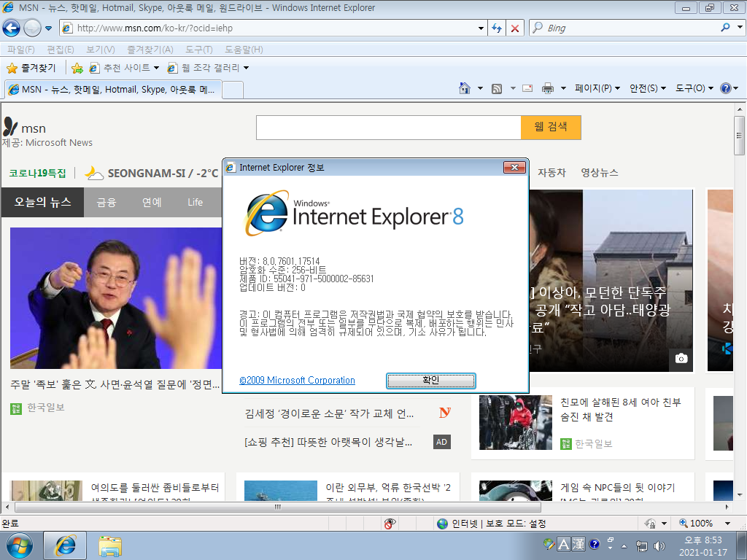The height and width of the screenshot is (560, 747).
Task: Click the address bar URL field
Action: (x=271, y=28)
